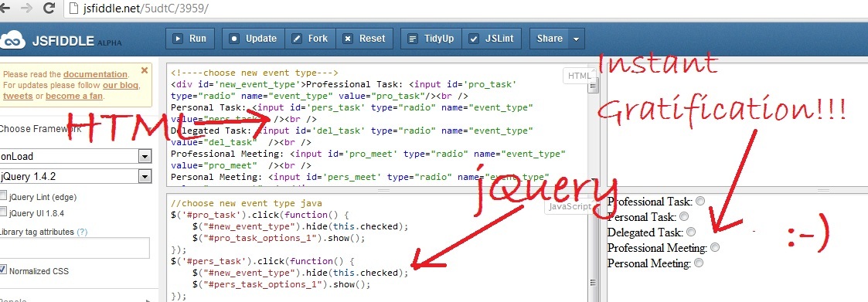Click the Library tag attributes input field

(x=74, y=248)
